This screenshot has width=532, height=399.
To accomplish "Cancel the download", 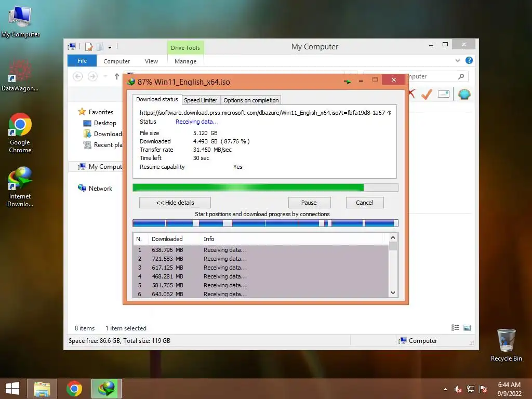I will [364, 203].
